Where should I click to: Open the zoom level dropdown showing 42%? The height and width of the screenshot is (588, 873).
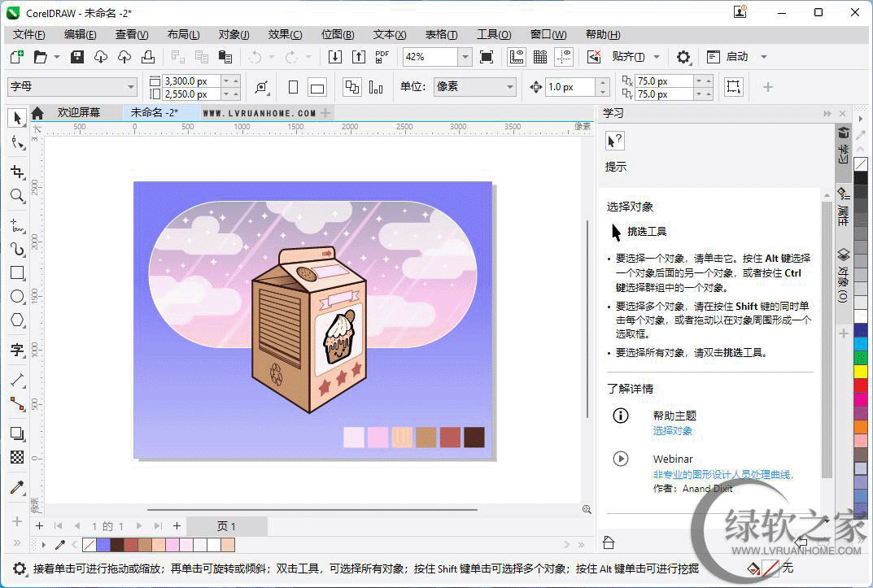point(465,57)
